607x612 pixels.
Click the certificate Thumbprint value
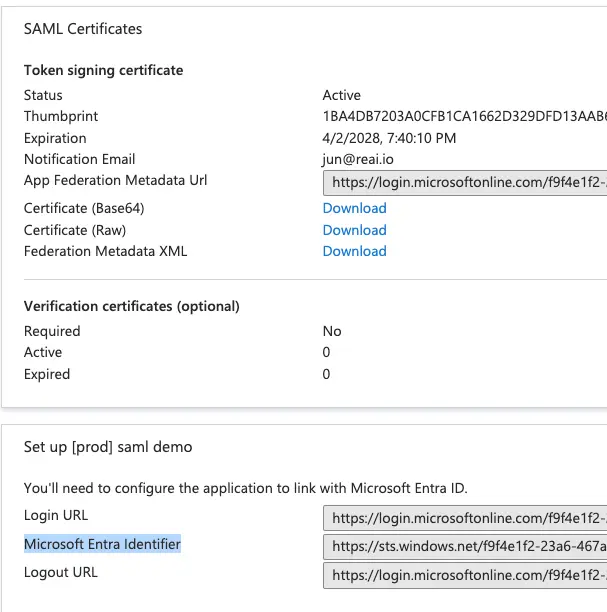tap(464, 117)
